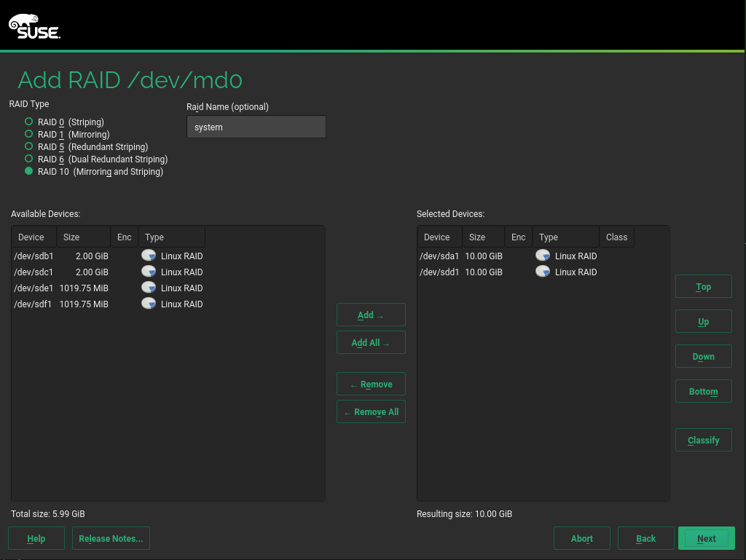Sort selected devices by Class column header

[616, 237]
